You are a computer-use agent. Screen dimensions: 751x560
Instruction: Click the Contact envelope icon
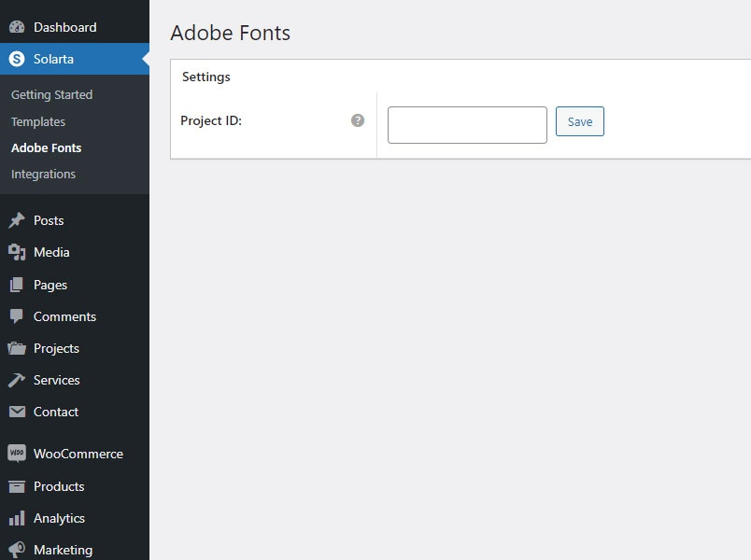[17, 412]
